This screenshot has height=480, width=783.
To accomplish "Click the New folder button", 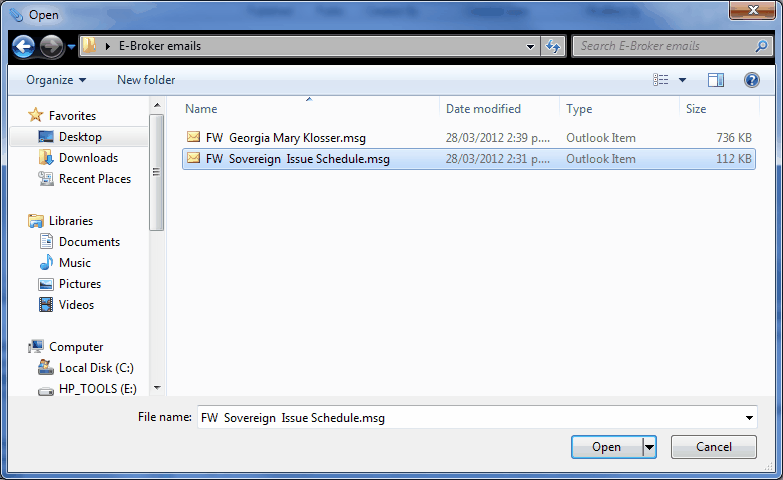I will tap(146, 80).
